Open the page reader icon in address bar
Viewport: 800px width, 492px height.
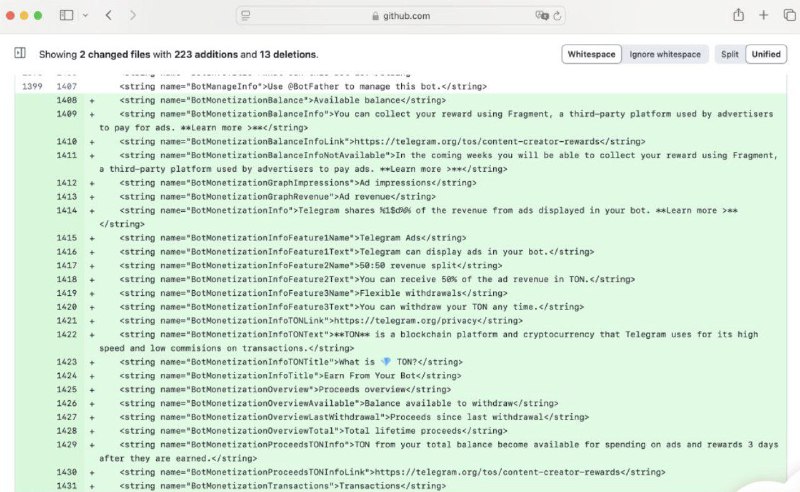point(246,16)
